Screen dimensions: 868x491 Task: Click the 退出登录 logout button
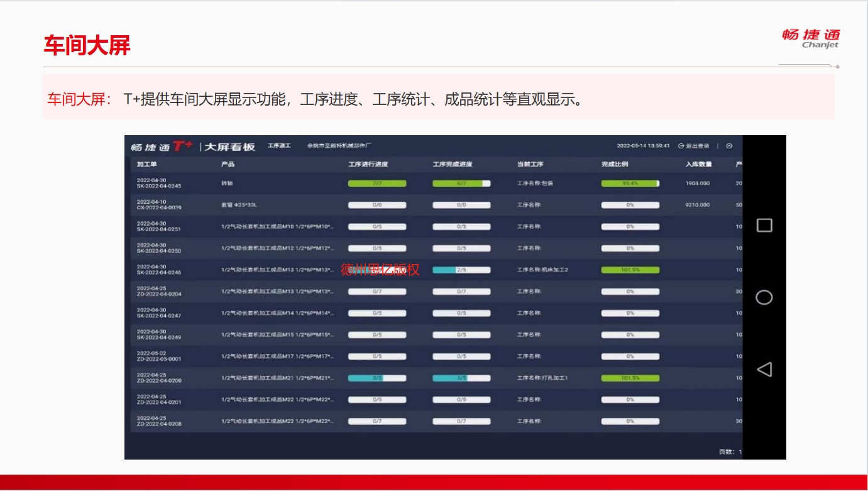(694, 146)
